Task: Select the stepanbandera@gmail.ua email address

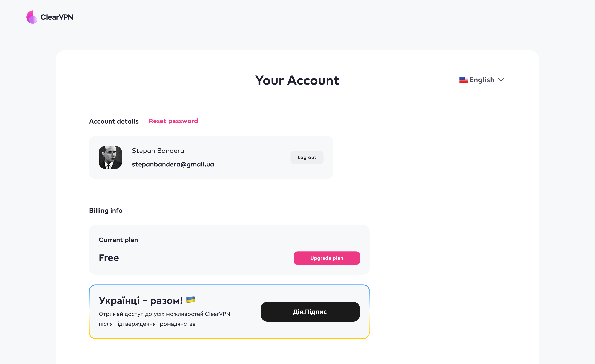Action: 173,165
